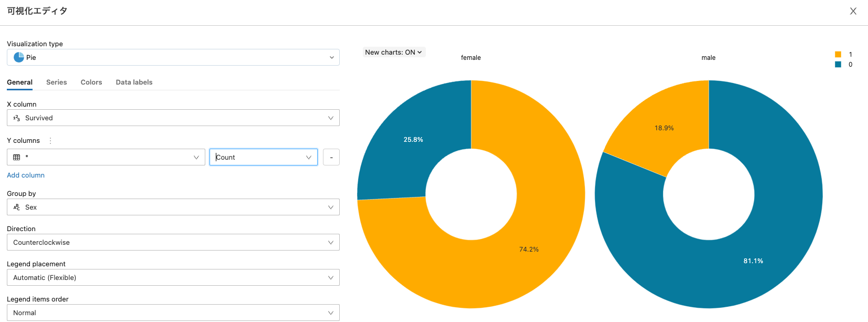Screen dimensions: 868x322
Task: Click legend label '1'
Action: coord(851,55)
